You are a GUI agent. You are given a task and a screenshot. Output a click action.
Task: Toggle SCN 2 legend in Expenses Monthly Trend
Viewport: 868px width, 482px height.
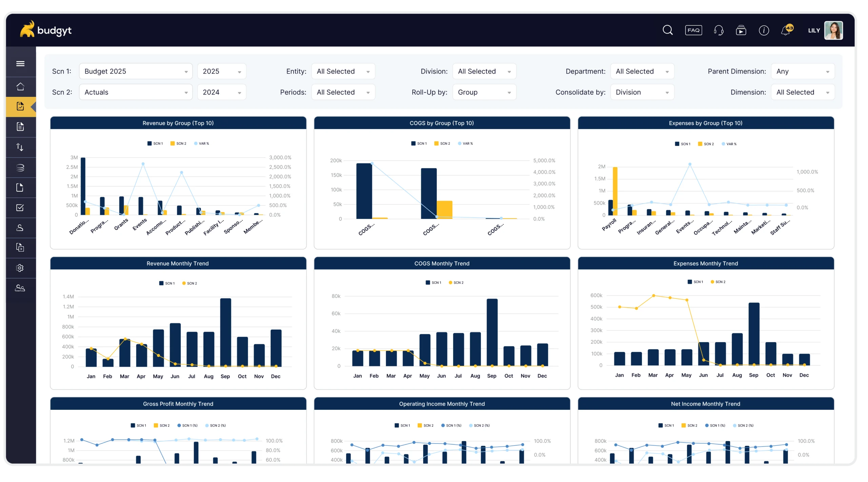coord(718,282)
